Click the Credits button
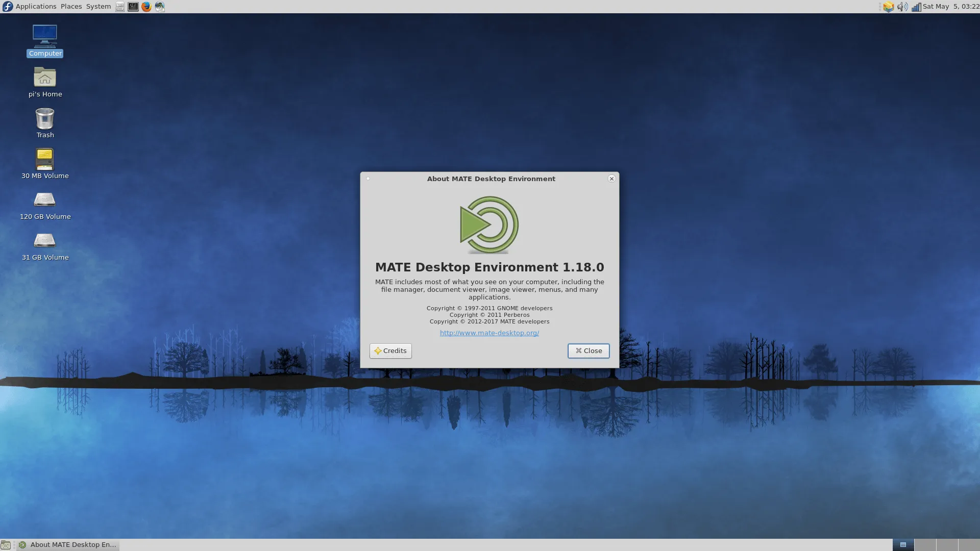Screen dimensions: 980x551 (390, 351)
